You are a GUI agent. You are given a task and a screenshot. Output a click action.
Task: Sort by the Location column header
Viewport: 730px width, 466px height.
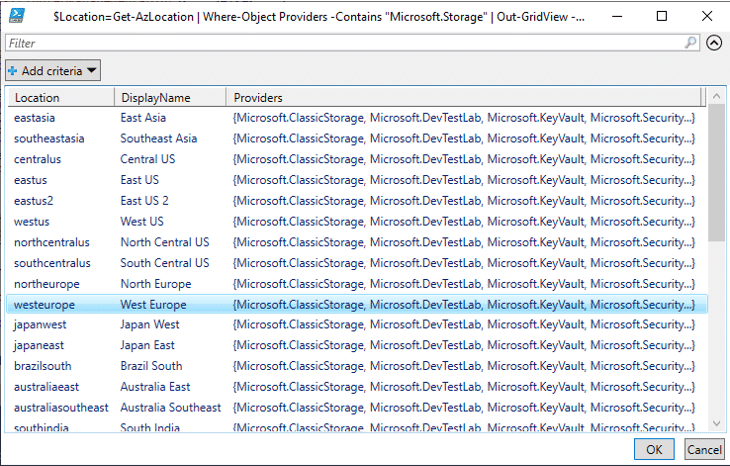61,97
